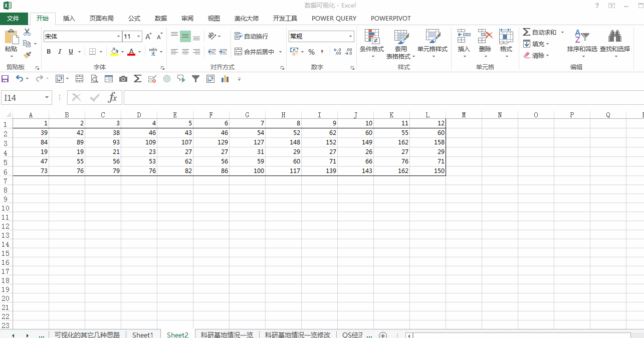The image size is (644, 338).
Task: Open 排序和筛选 sort and filter
Action: click(x=582, y=43)
